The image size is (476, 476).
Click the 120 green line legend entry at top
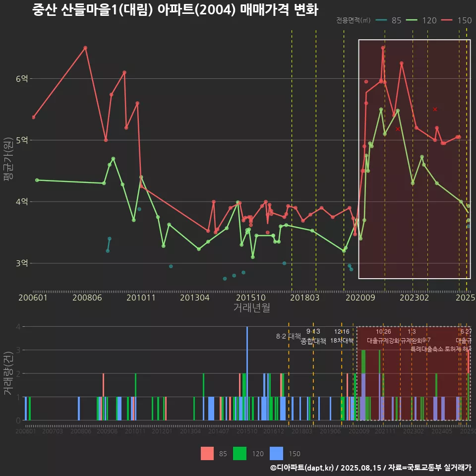pos(421,20)
